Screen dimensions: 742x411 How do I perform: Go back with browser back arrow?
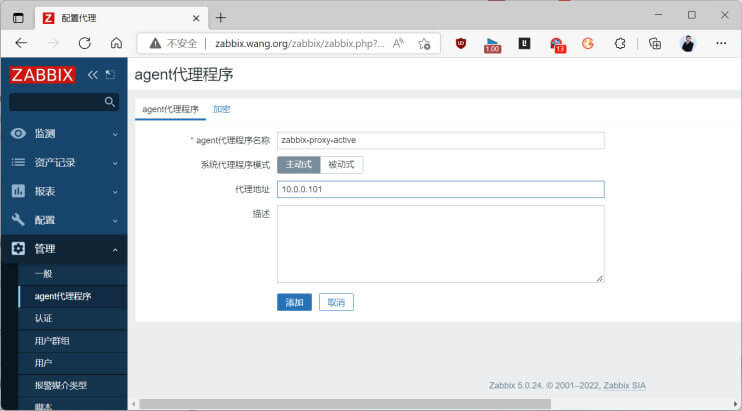(21, 44)
